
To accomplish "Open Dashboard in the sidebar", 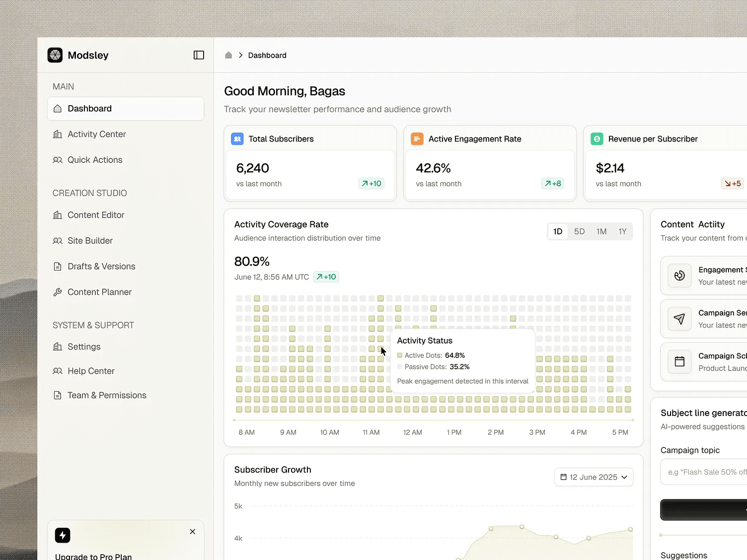I will [x=126, y=109].
